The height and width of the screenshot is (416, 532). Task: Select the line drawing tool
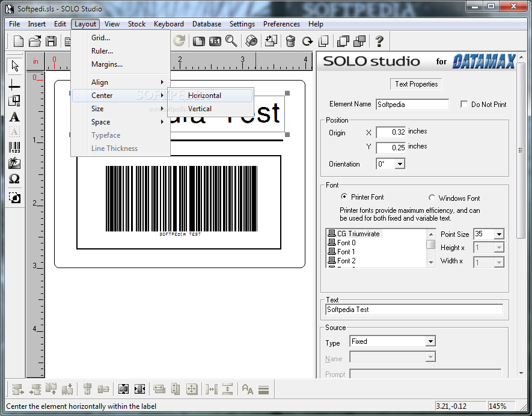point(14,85)
